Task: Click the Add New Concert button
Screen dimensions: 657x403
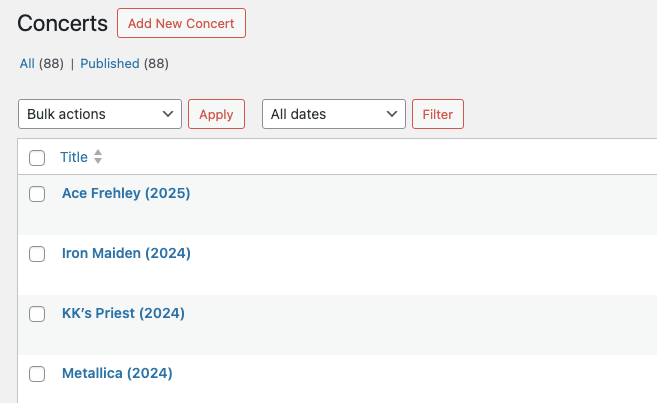Action: (181, 23)
